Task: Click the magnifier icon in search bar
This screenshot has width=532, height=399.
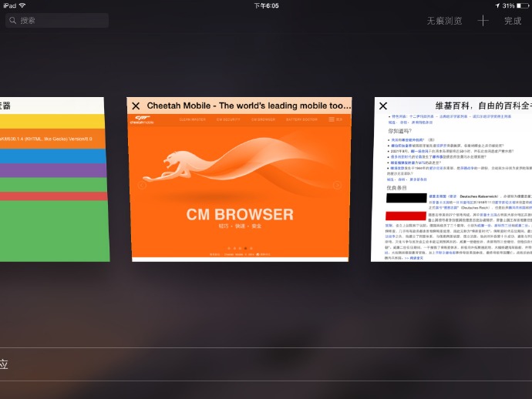Action: tap(13, 20)
